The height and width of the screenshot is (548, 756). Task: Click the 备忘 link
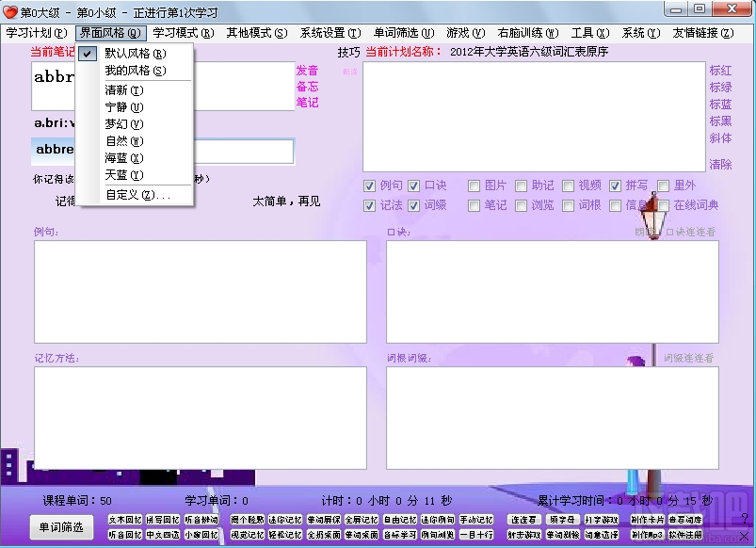307,87
